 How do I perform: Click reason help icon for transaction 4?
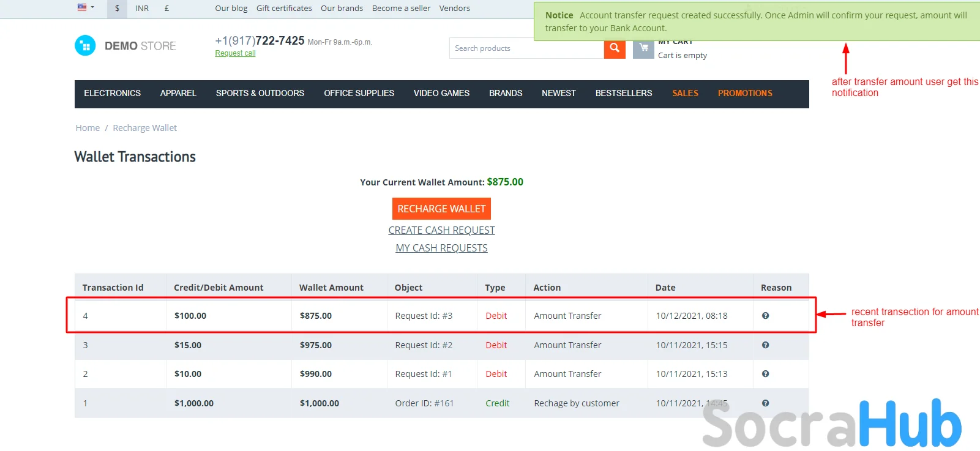click(765, 316)
